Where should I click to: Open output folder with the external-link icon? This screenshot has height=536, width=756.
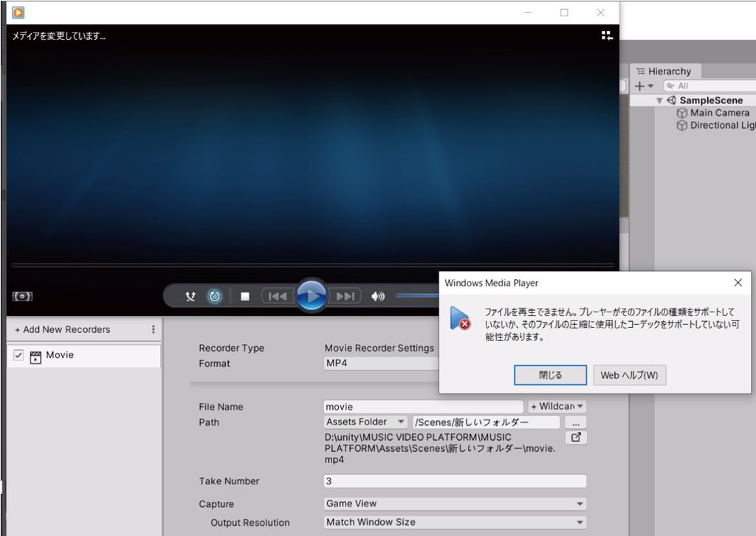(x=576, y=437)
